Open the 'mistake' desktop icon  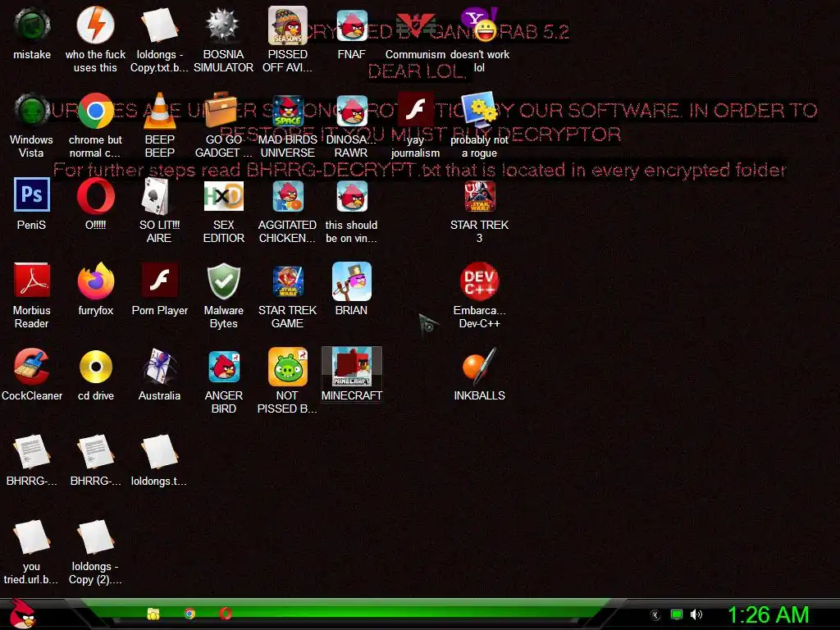[x=32, y=25]
